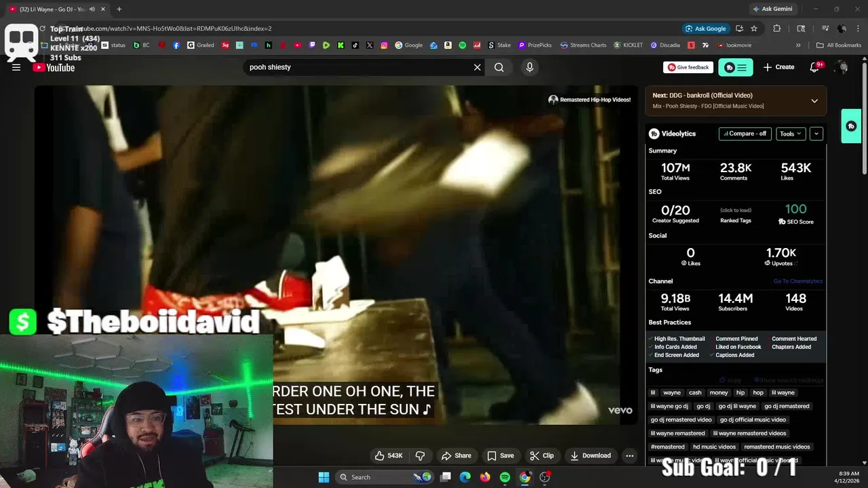Download the video

click(591, 455)
